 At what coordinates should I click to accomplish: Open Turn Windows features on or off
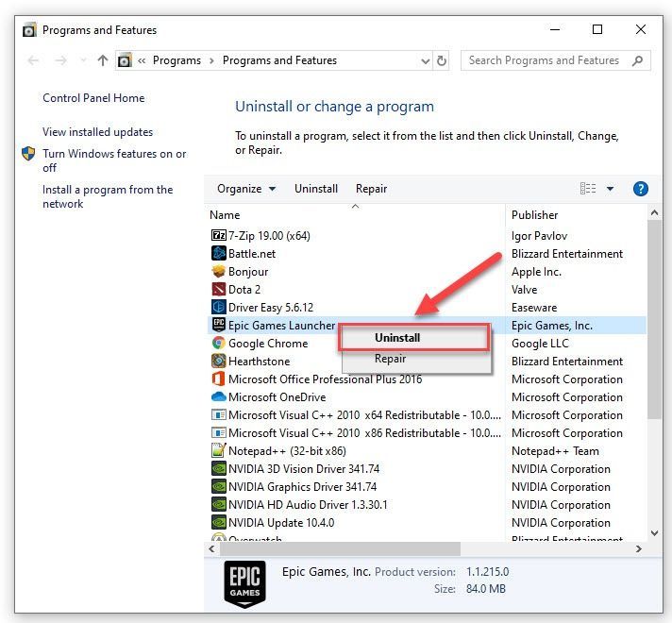(x=114, y=160)
